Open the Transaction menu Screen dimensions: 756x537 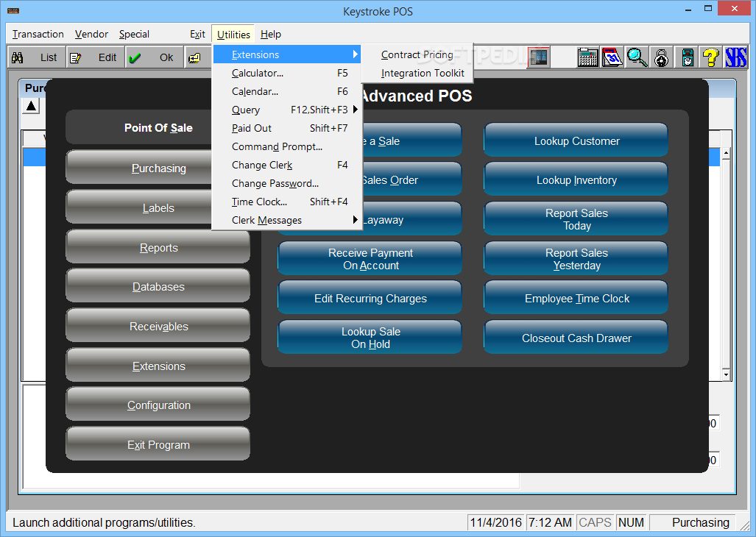[38, 34]
